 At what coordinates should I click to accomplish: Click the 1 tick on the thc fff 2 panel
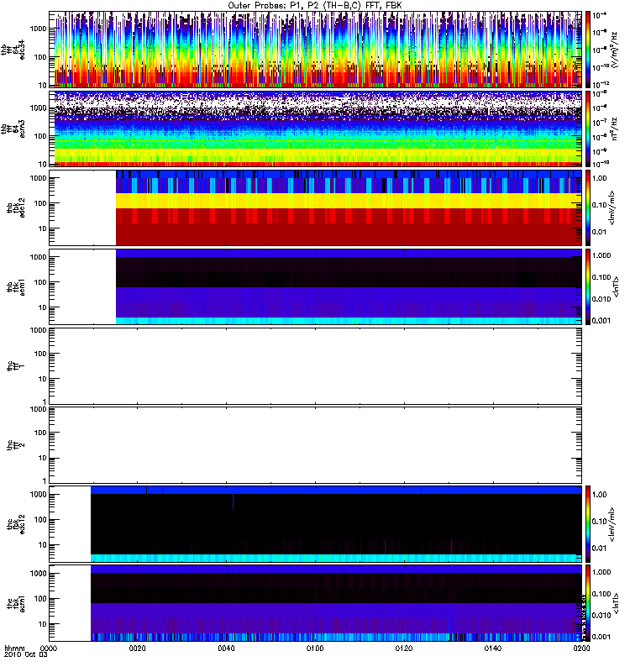point(45,480)
